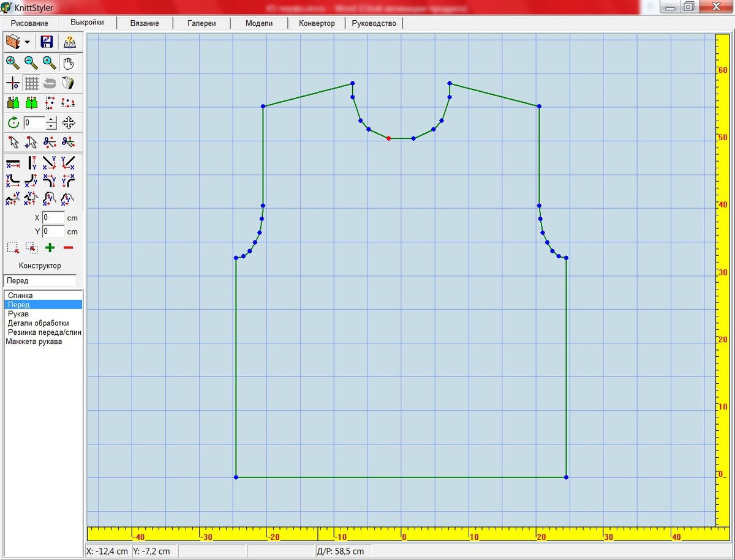Click the four-arrow move icon

68,122
